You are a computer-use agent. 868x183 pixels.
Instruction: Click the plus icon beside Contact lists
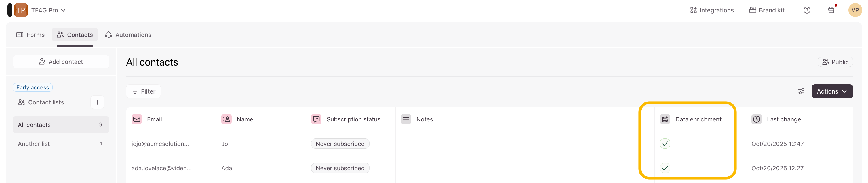click(x=97, y=102)
